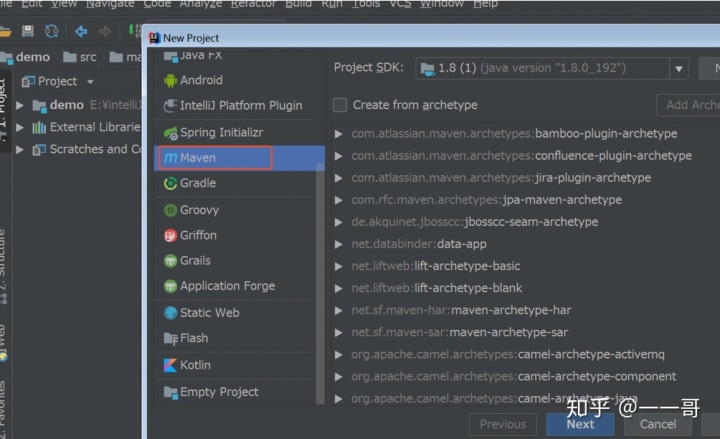Expand camel-archetype-activemq entry
Screen dimensions: 720x439
338,355
